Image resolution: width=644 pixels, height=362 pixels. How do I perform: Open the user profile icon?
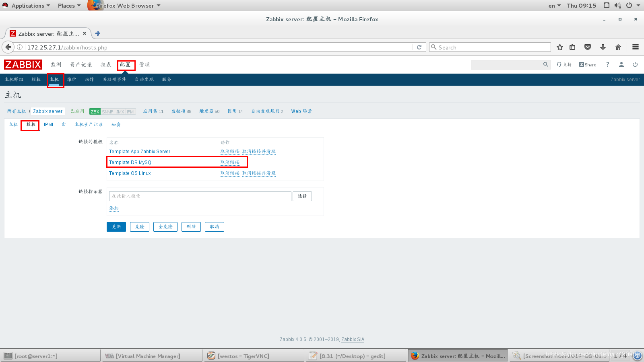coord(621,64)
